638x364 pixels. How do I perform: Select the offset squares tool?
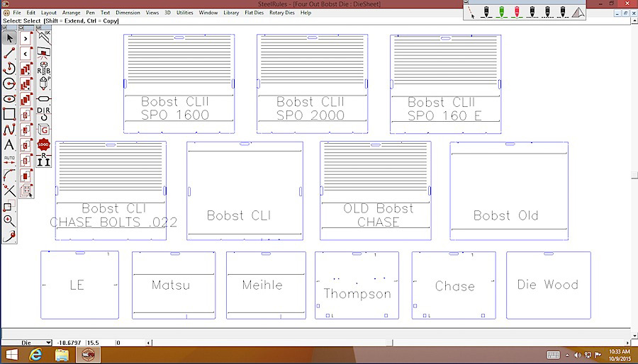pos(9,205)
